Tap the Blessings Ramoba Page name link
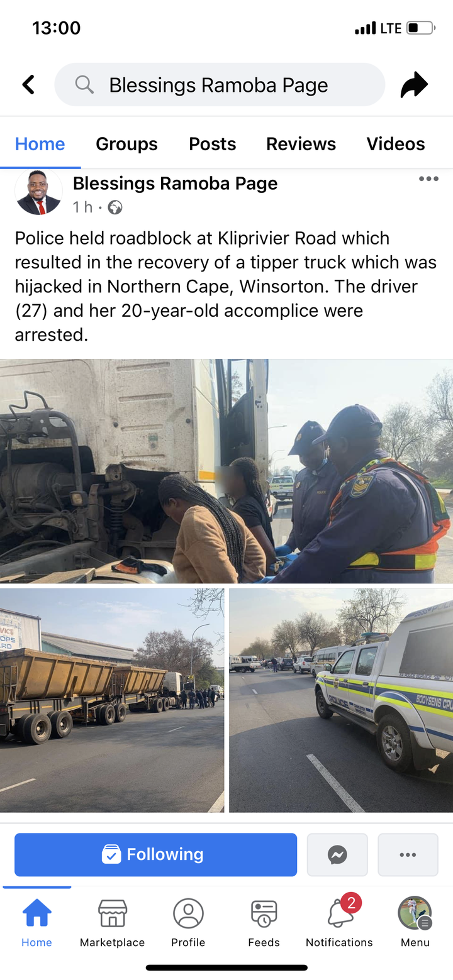 175,184
